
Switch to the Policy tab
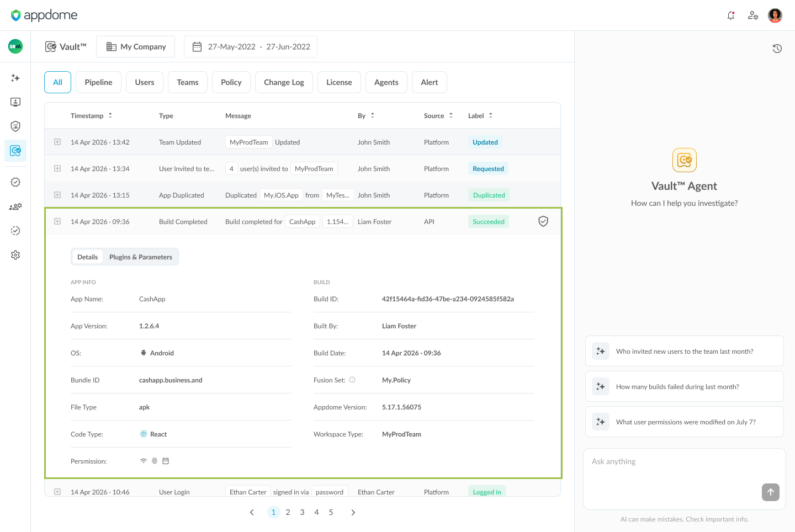coord(231,82)
